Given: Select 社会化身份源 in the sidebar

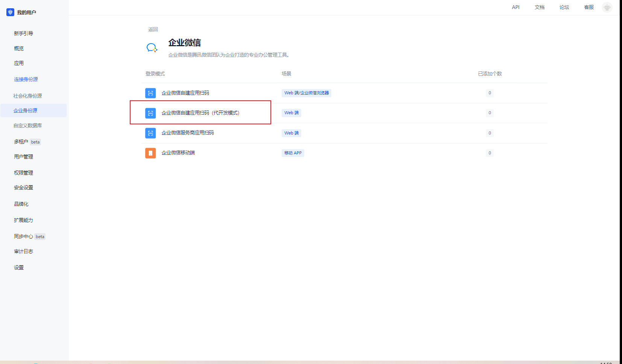Looking at the screenshot, I should click(x=28, y=96).
